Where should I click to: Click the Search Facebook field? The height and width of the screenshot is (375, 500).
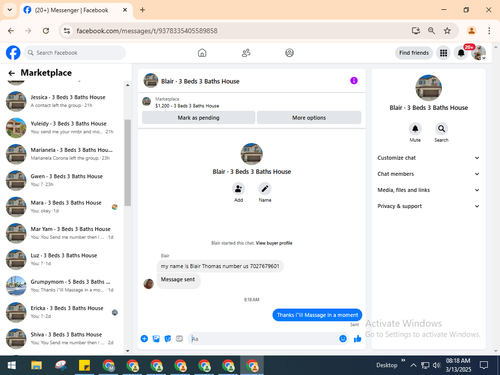[x=75, y=53]
